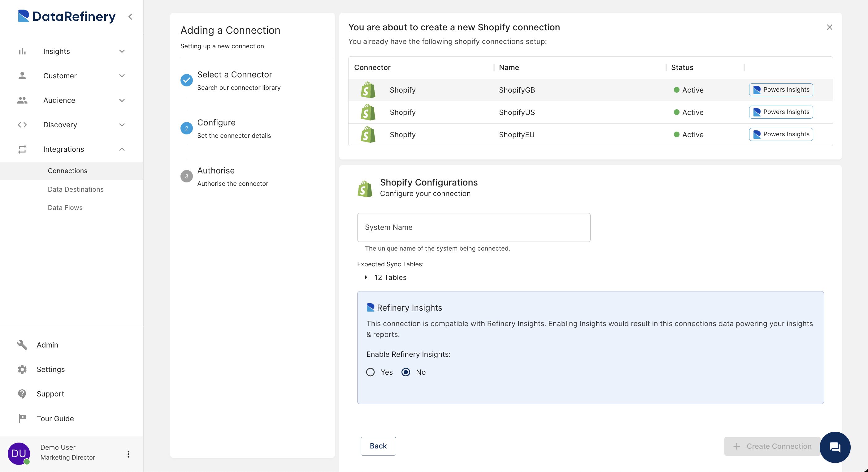The height and width of the screenshot is (472, 868).
Task: Expand the Audience menu chevron
Action: (x=122, y=100)
